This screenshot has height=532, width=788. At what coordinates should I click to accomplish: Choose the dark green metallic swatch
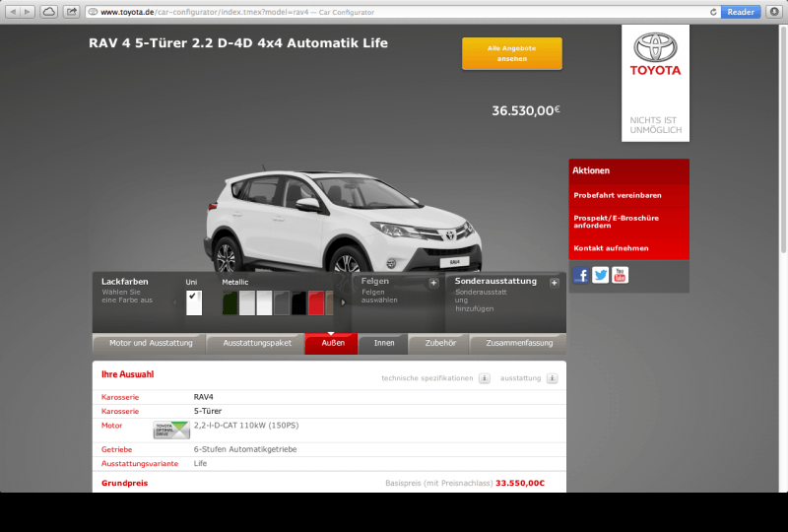tap(230, 302)
